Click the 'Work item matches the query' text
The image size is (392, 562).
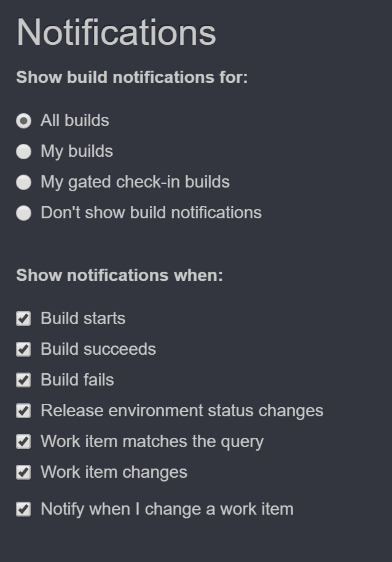(152, 441)
